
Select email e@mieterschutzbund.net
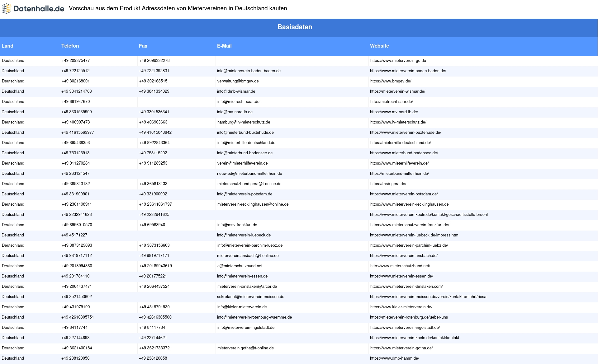(240, 266)
